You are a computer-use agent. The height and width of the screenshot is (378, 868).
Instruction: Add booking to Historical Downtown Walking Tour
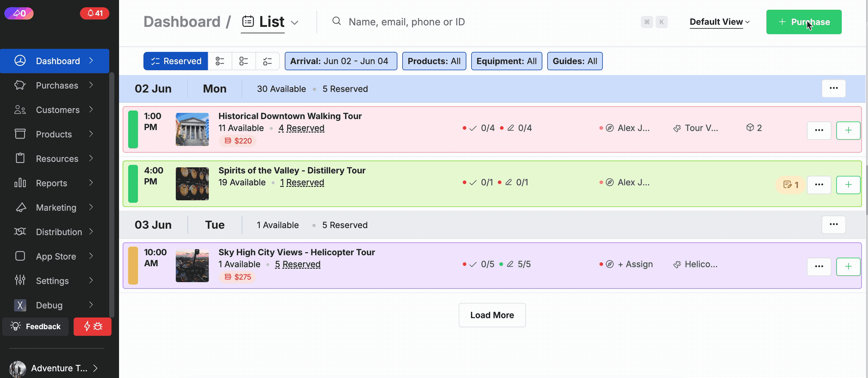tap(848, 130)
